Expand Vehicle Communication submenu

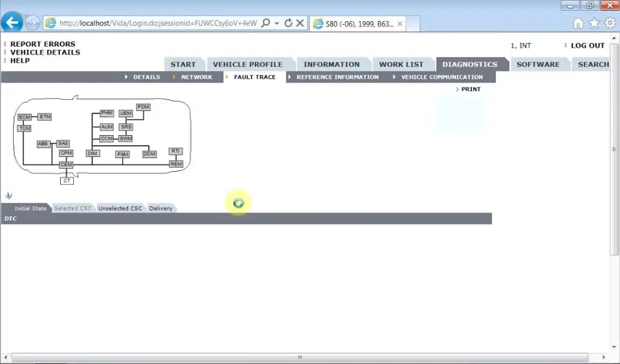click(441, 77)
